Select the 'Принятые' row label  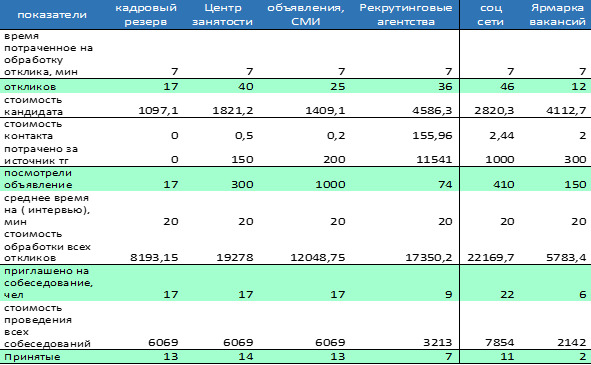coord(32,357)
